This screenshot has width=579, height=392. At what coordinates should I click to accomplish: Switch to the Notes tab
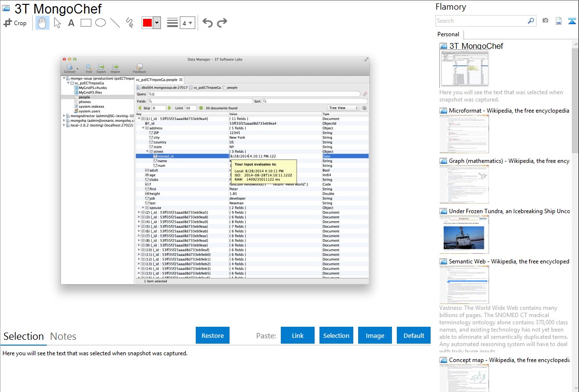[63, 336]
